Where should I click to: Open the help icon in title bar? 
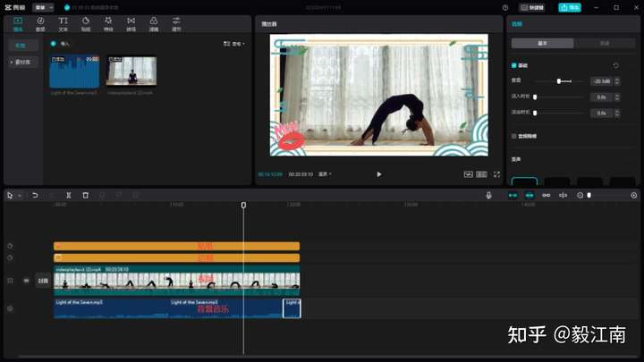(505, 8)
